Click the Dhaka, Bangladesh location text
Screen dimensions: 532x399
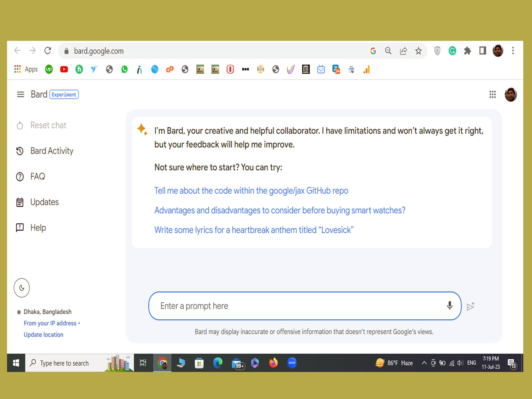pyautogui.click(x=48, y=312)
